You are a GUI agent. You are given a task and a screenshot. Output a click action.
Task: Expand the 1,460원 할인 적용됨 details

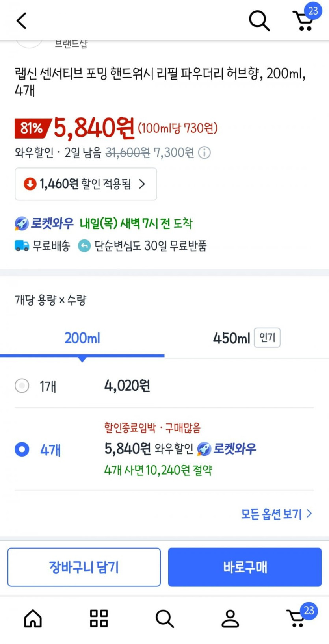click(86, 184)
